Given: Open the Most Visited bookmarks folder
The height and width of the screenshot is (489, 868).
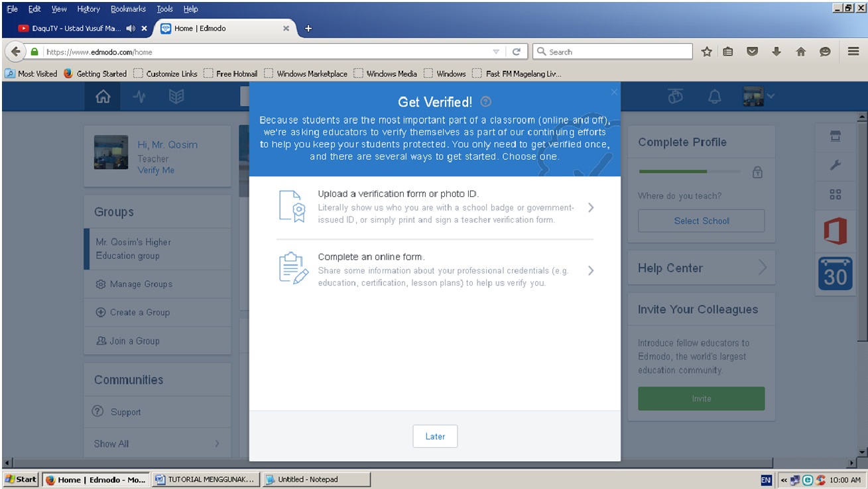Looking at the screenshot, I should [32, 74].
